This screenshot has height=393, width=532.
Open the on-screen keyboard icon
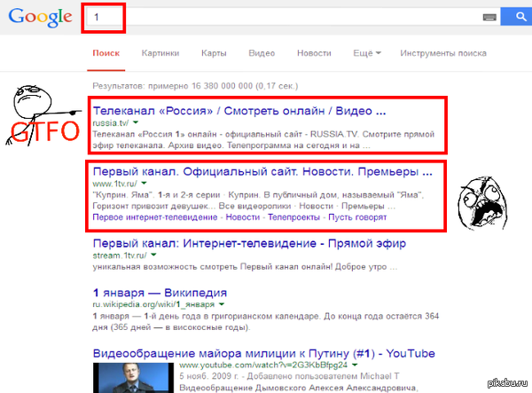click(x=489, y=18)
